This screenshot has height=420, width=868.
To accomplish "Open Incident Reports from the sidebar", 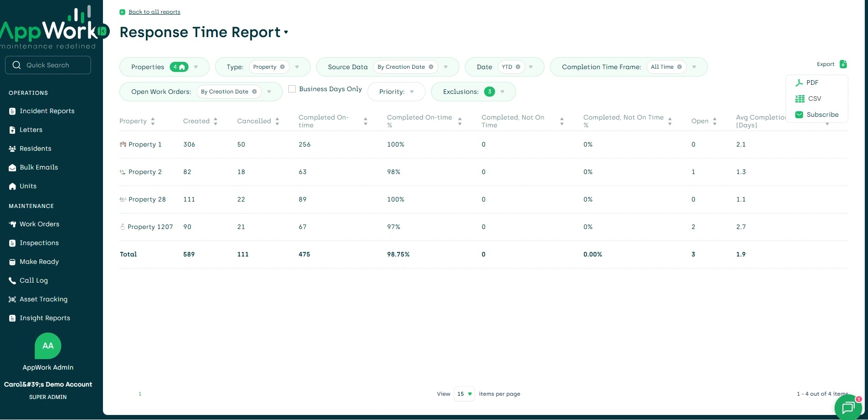I will click(x=47, y=111).
